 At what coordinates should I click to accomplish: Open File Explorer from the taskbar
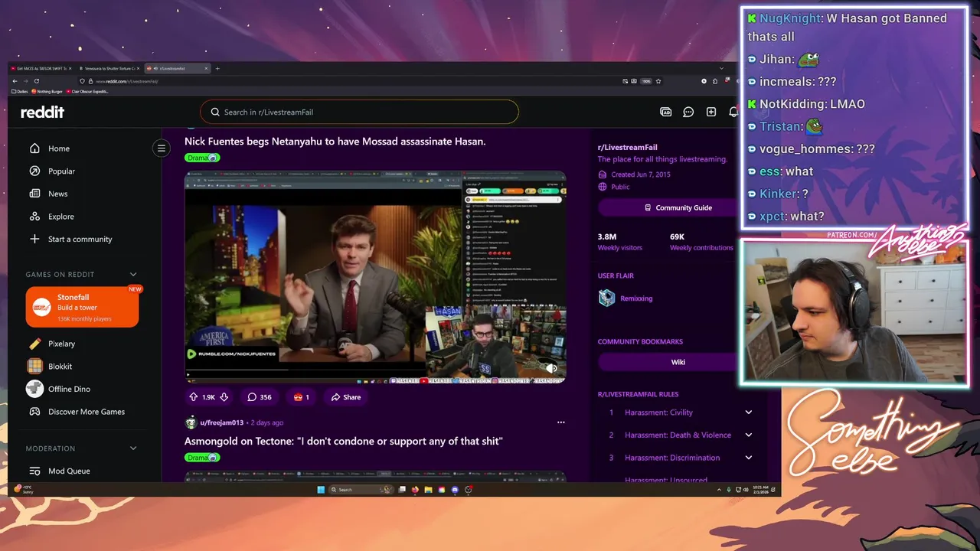(428, 490)
